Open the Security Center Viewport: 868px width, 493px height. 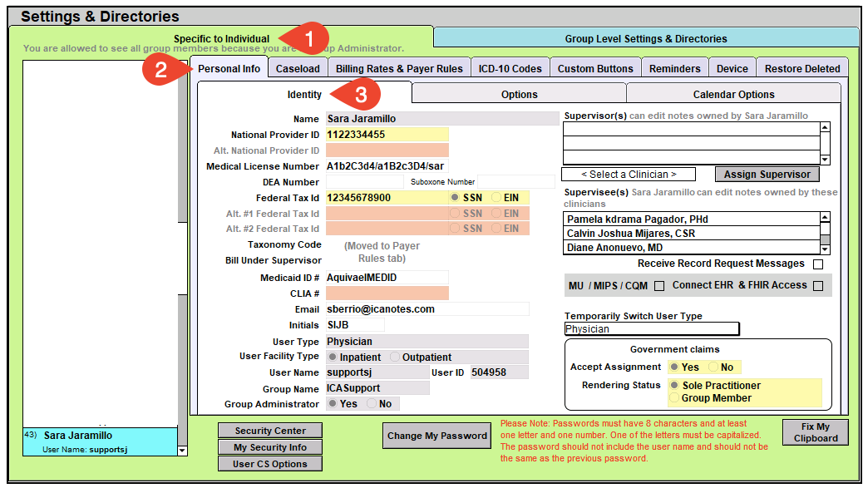pyautogui.click(x=269, y=431)
